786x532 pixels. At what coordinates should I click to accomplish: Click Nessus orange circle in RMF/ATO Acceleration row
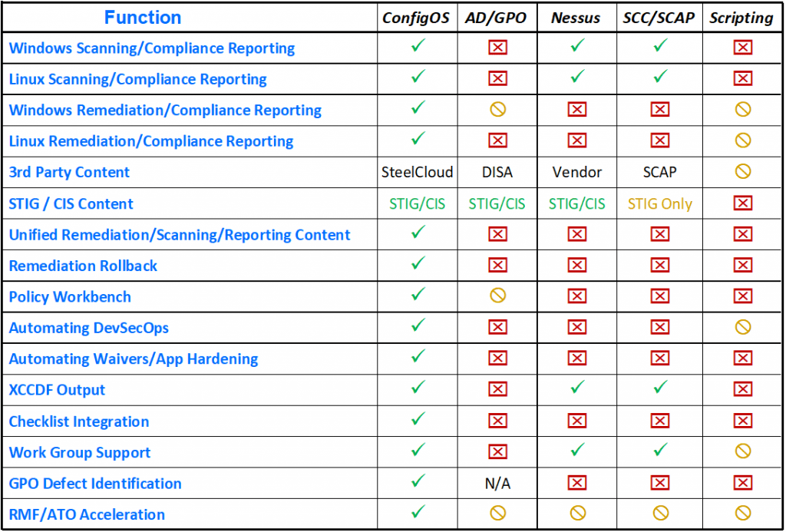coord(577,514)
